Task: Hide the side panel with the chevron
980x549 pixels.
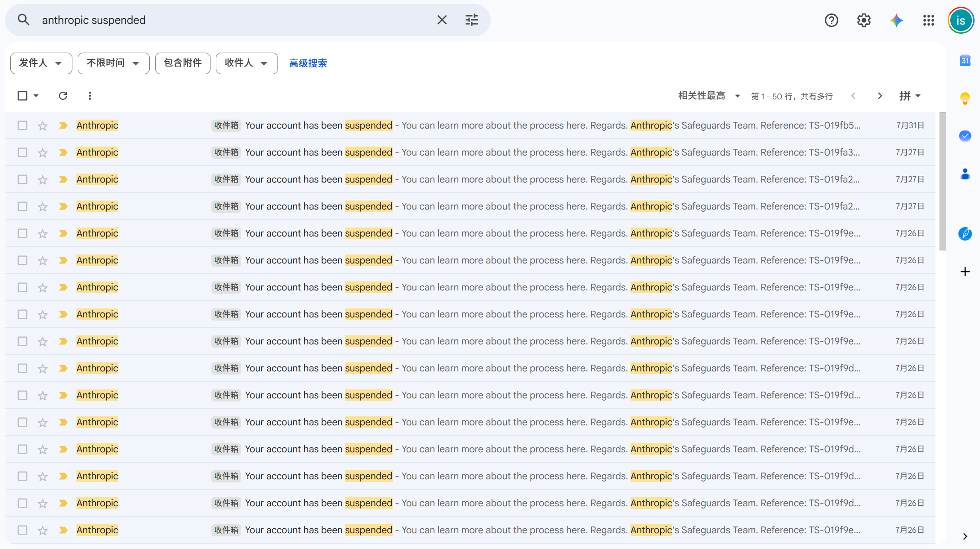Action: coord(965,536)
